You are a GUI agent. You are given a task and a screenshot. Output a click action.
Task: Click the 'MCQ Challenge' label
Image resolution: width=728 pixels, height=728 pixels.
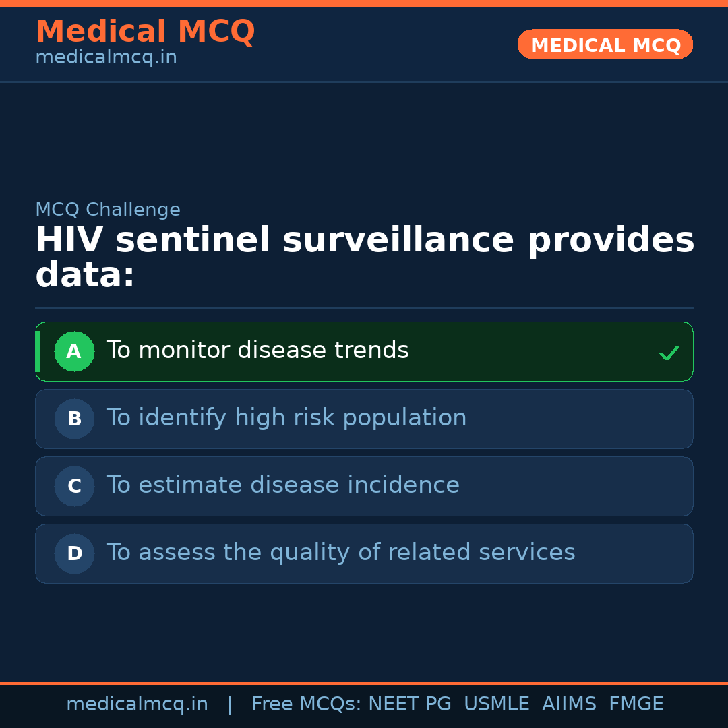(108, 210)
